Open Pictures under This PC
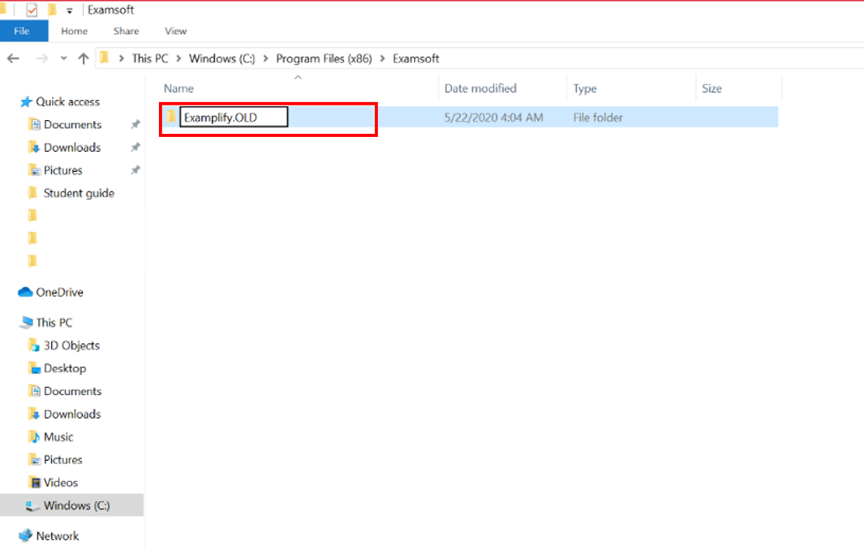The height and width of the screenshot is (550, 864). 63,460
